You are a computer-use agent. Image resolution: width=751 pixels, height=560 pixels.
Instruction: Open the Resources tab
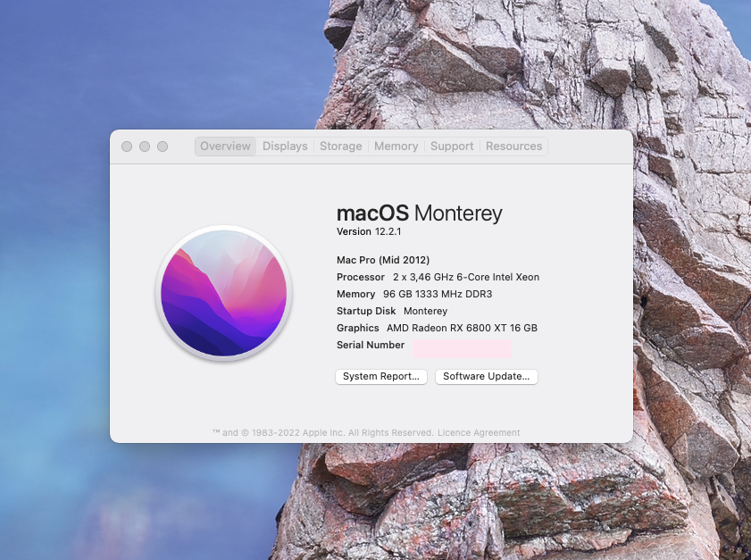click(x=514, y=146)
